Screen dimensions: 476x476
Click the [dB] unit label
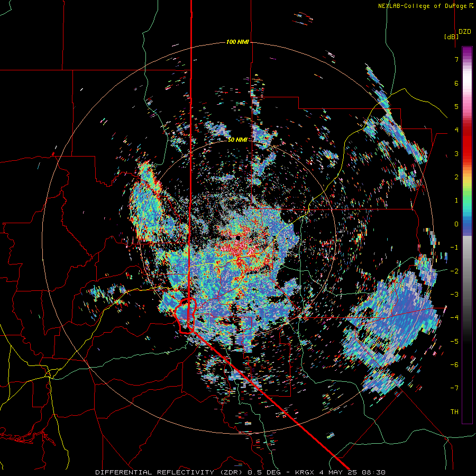tap(452, 36)
